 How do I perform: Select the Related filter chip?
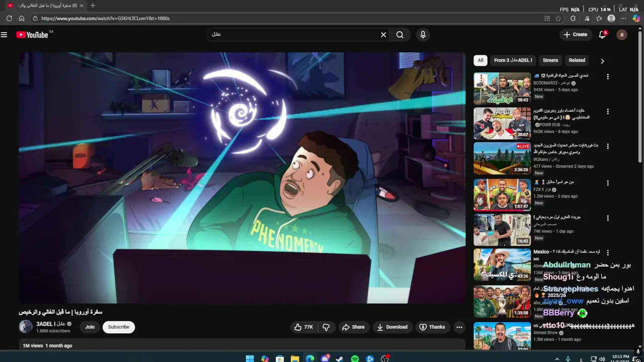click(577, 60)
